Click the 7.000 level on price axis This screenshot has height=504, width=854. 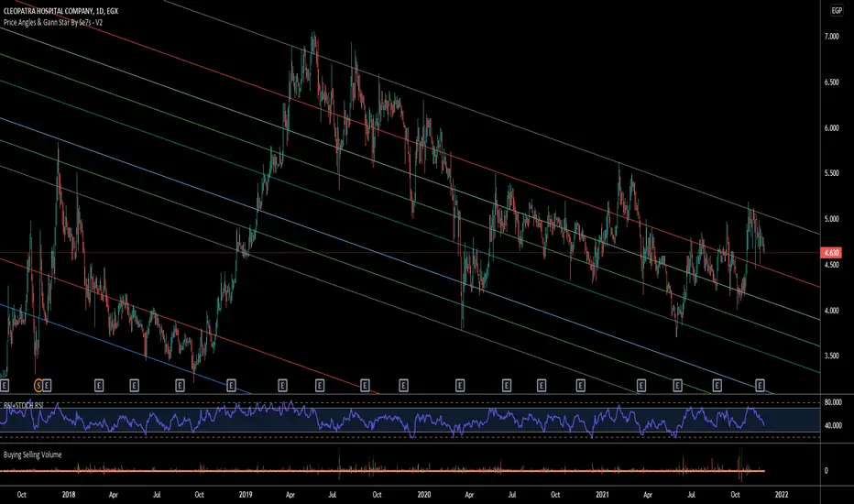point(831,37)
